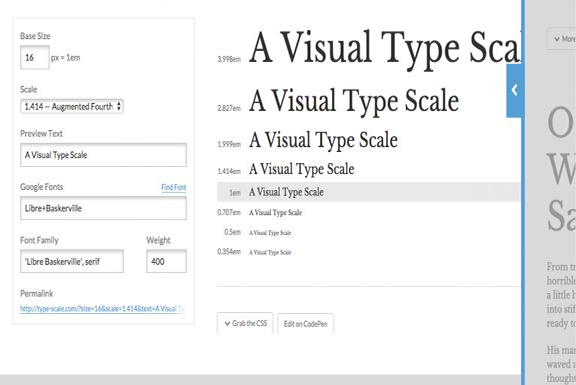Image resolution: width=576 pixels, height=385 pixels.
Task: Expand the More dropdown in right panel
Action: point(562,39)
